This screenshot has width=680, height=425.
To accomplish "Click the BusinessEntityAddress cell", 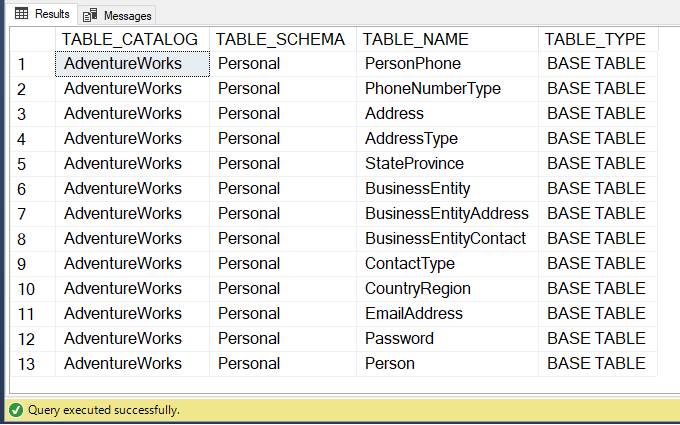I will tap(448, 214).
